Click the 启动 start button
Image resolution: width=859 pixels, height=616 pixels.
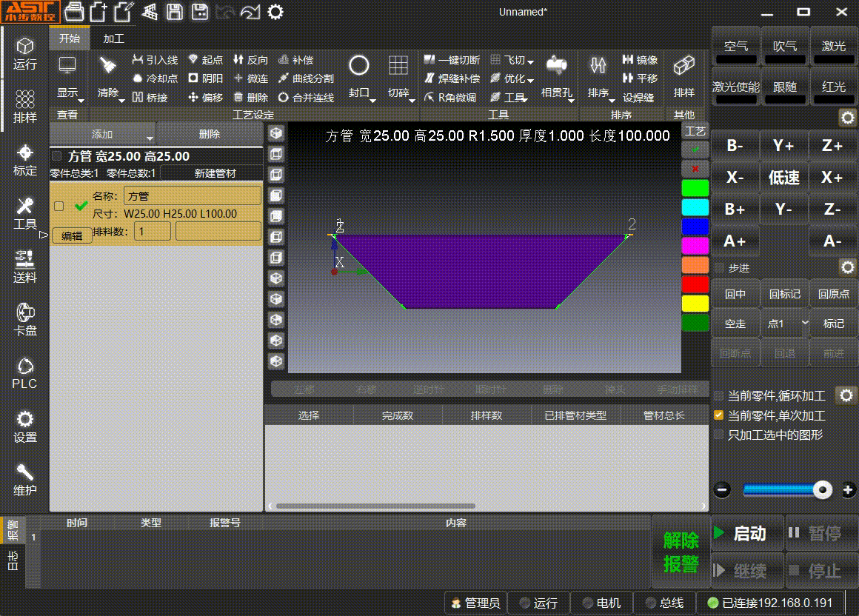pos(747,533)
